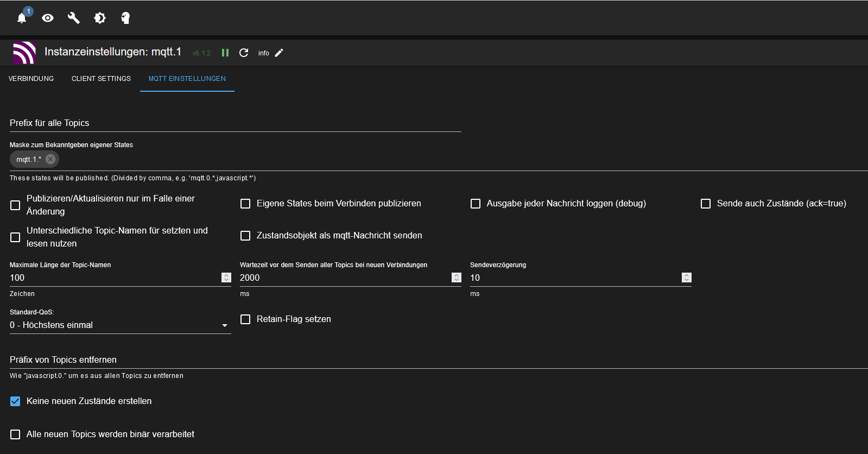Viewport: 868px width, 454px height.
Task: Click the info log level label
Action: click(264, 53)
